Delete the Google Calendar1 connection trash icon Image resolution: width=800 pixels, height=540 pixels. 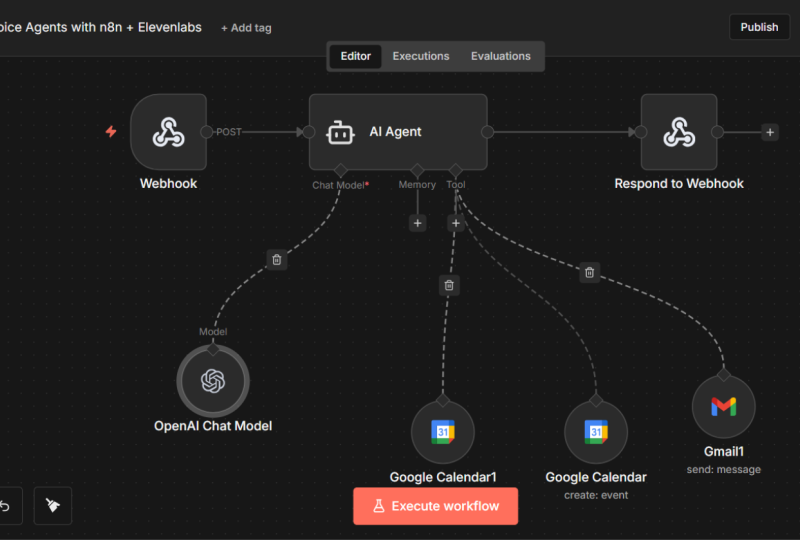coord(449,285)
